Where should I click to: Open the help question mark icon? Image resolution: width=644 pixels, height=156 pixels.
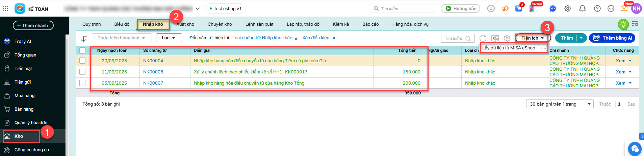coord(597,9)
